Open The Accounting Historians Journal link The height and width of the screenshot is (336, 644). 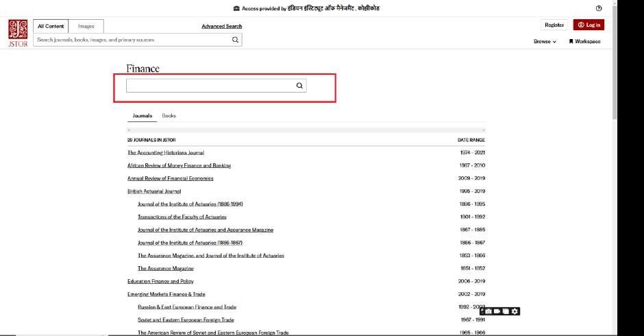(165, 152)
